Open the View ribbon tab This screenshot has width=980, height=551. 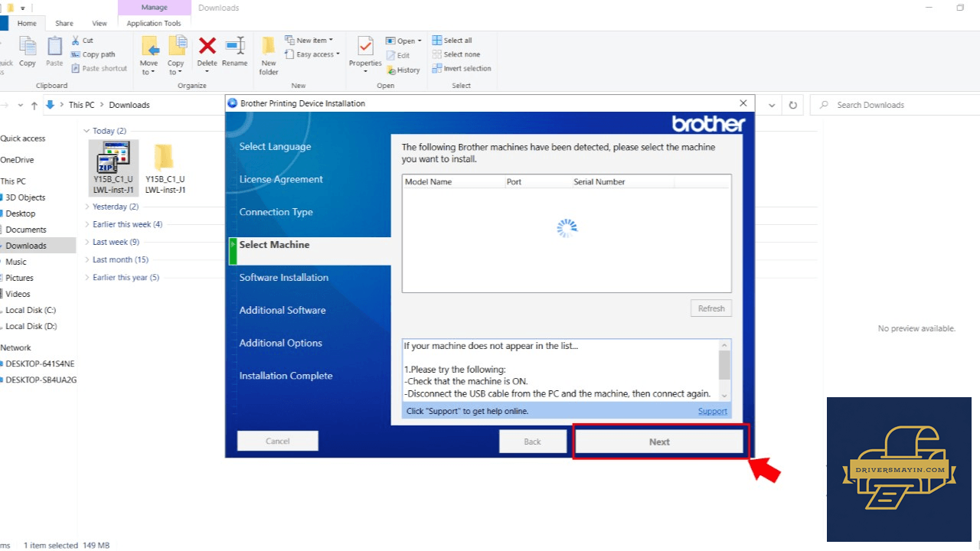coord(100,23)
